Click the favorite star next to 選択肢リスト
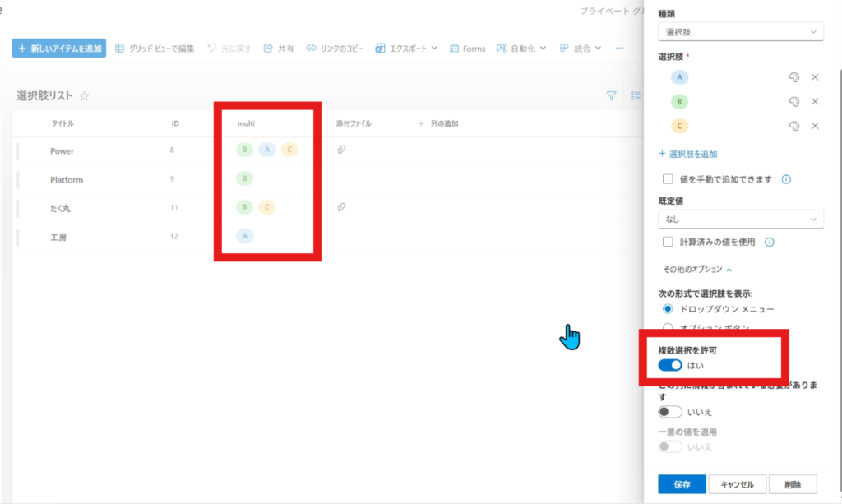The height and width of the screenshot is (504, 842). tap(84, 96)
